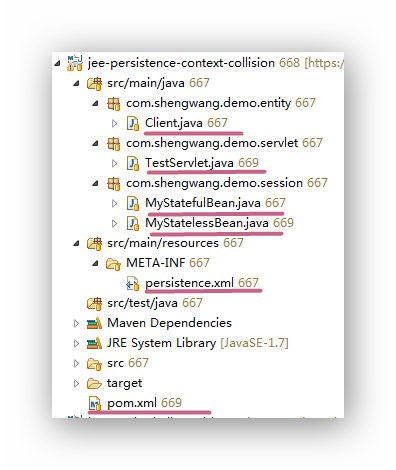This screenshot has width=396, height=470.
Task: Select the jee-persistence-context-collision project label
Action: point(181,63)
